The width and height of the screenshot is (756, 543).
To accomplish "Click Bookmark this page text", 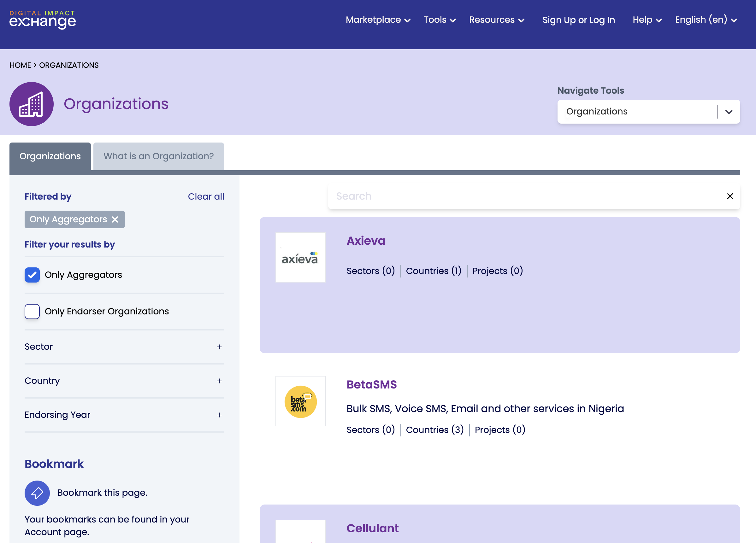I will pos(102,493).
